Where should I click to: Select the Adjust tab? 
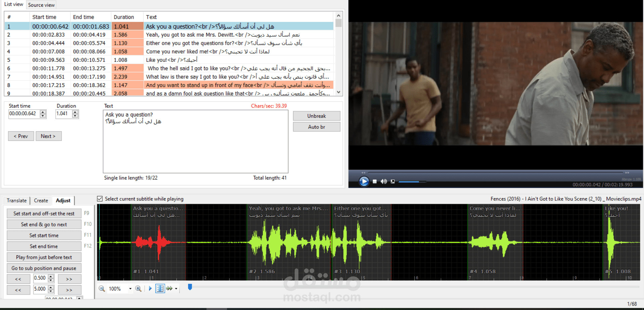(63, 200)
